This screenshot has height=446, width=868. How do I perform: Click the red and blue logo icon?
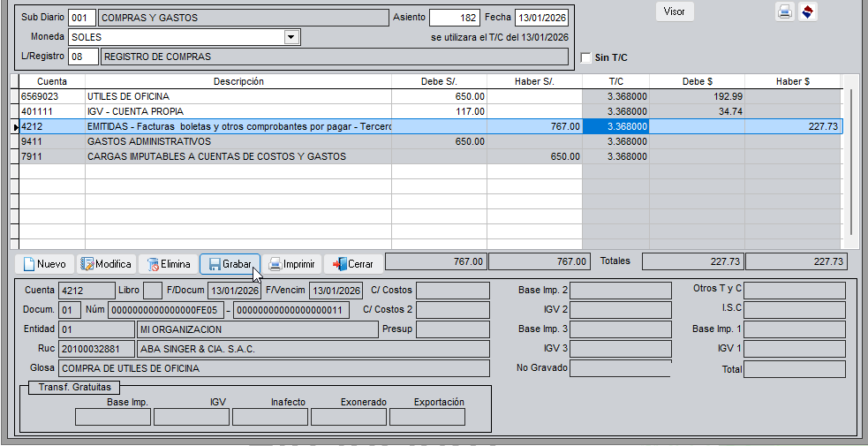point(808,11)
